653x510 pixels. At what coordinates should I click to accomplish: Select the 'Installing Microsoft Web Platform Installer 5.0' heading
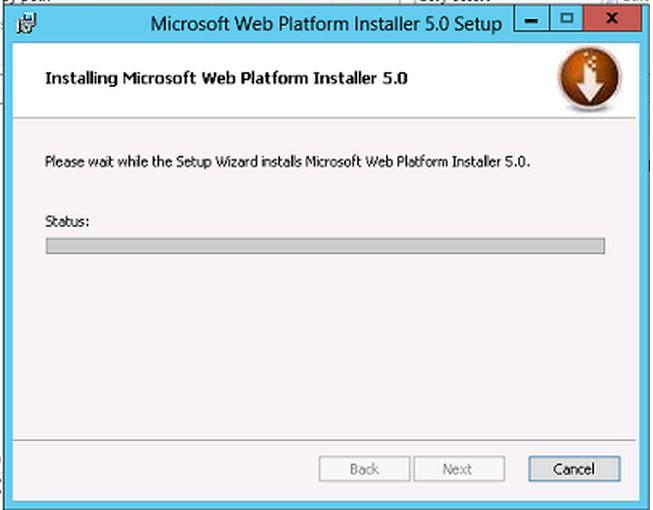tap(226, 78)
